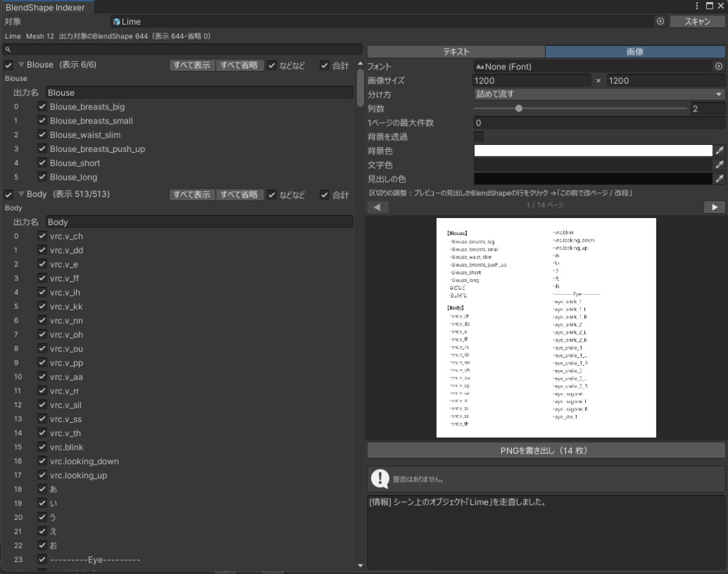This screenshot has height=574, width=728.
Task: Open the 見出しの色 color swatch
Action: [x=593, y=178]
